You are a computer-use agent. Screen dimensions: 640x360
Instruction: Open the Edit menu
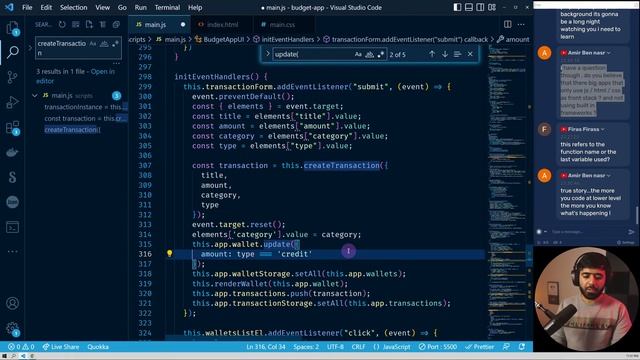pos(46,7)
